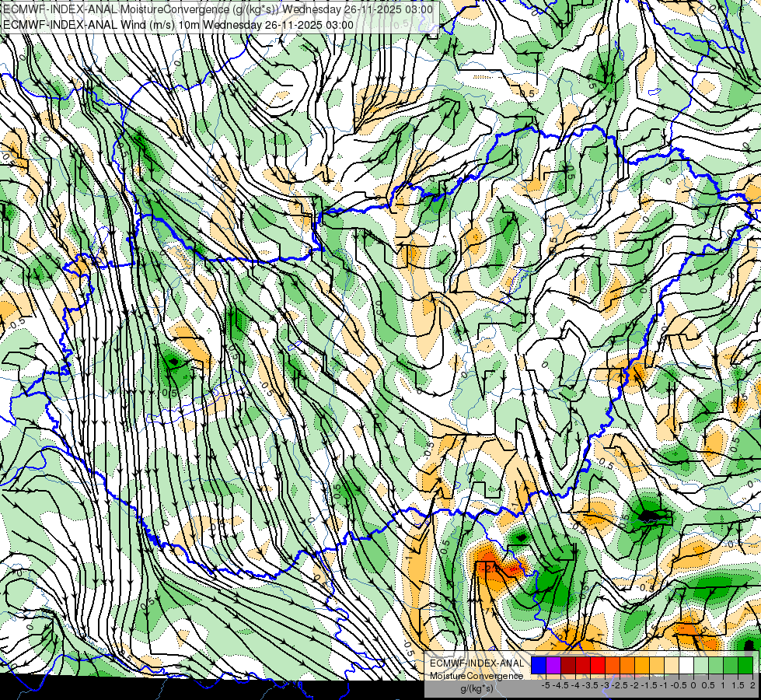Click the legend title 'ECMWF-INDEX-ANAL'

click(477, 663)
